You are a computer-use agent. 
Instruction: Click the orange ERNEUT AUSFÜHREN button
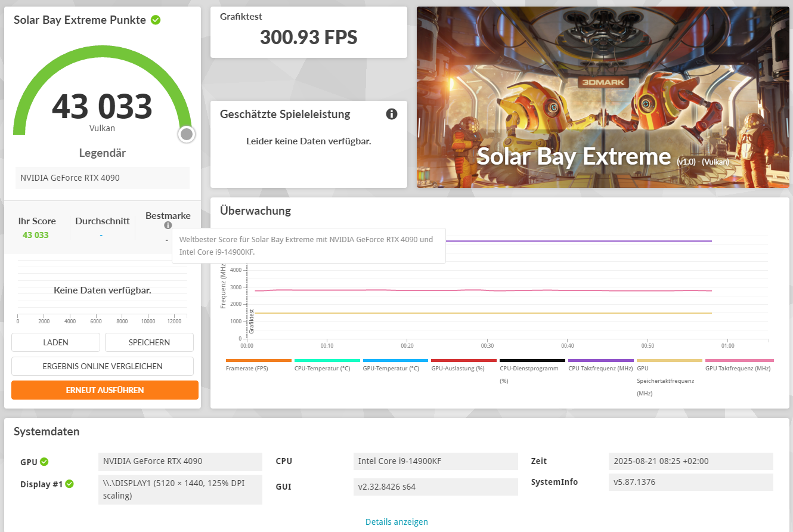(105, 390)
